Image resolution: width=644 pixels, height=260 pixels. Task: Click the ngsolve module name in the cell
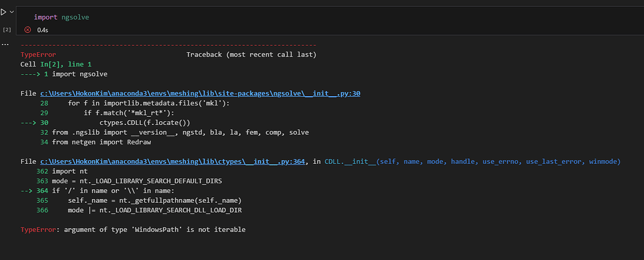point(75,17)
